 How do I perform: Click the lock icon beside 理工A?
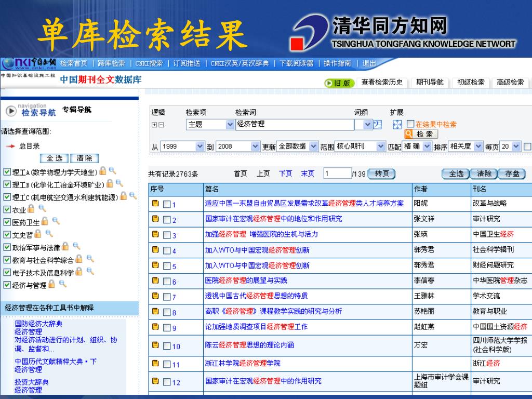click(103, 170)
